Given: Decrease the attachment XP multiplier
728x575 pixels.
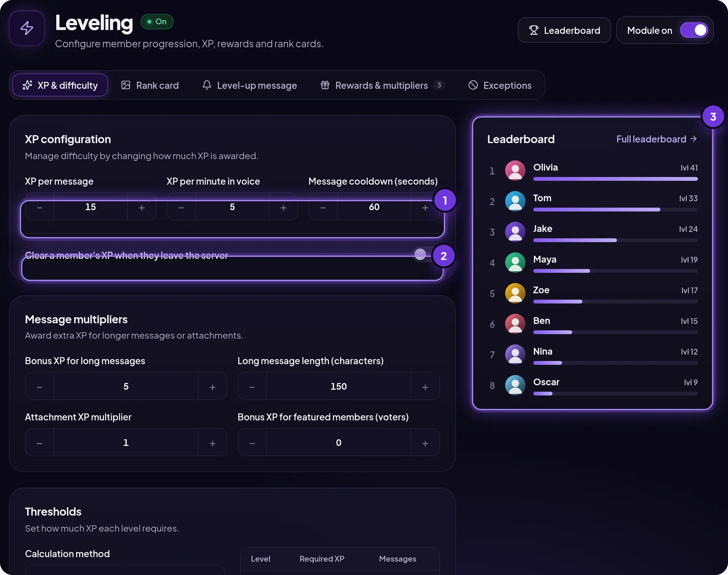Looking at the screenshot, I should click(40, 443).
